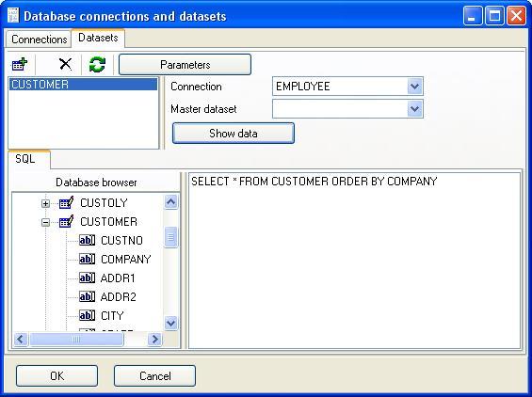Click the Database browser header label
Image resolution: width=532 pixels, height=397 pixels.
pyautogui.click(x=96, y=183)
